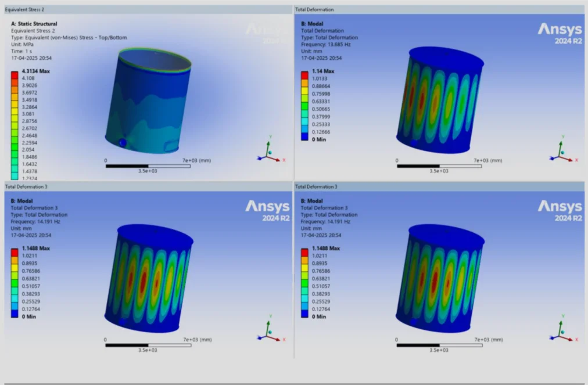This screenshot has height=385, width=588.
Task: Click the legend value 0.12666
Action: click(321, 132)
